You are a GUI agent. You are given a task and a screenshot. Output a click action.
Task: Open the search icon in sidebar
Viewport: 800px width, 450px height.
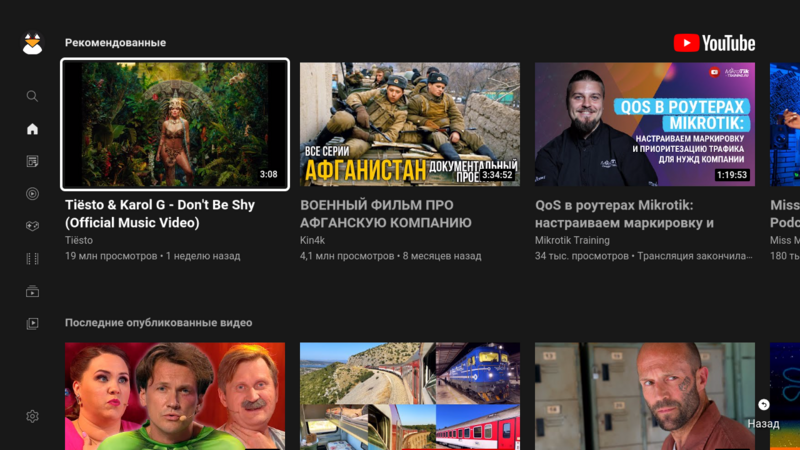point(32,96)
